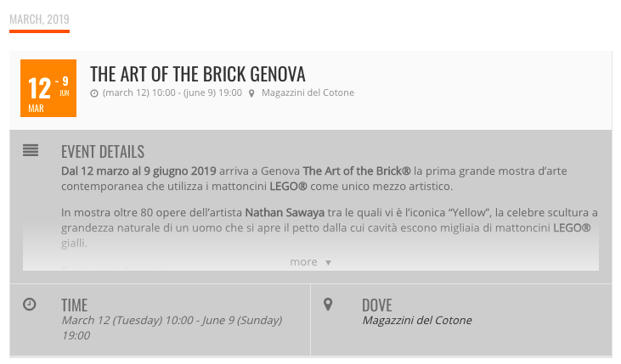Click the '9 JUN' end date on badge
Screen dimensions: 621x364
64,86
